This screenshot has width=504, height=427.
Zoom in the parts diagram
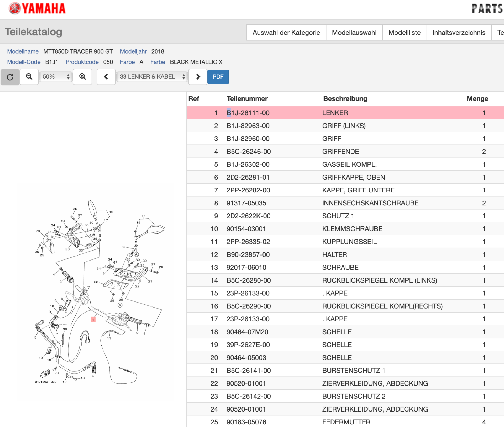pos(82,77)
